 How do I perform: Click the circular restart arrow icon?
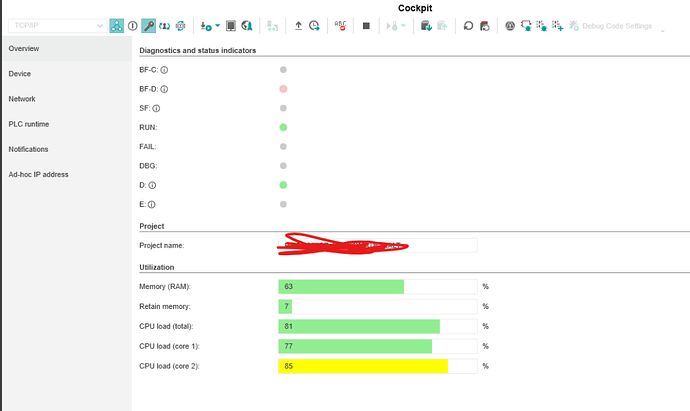(468, 26)
